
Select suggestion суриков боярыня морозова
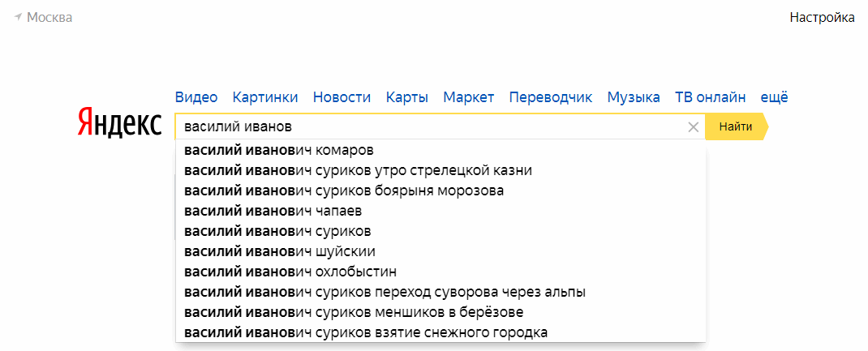click(x=344, y=190)
